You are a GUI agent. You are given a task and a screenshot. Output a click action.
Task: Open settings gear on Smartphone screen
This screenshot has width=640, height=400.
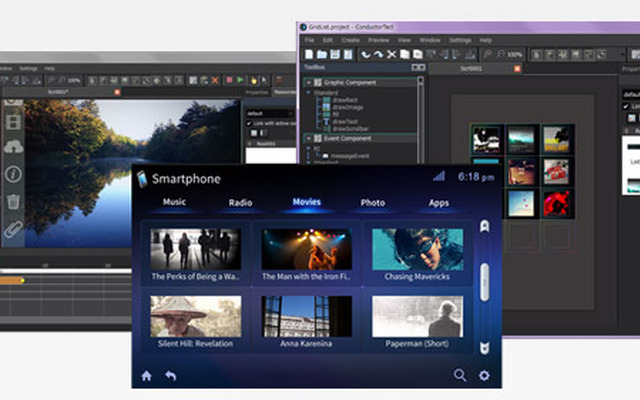coord(484,375)
